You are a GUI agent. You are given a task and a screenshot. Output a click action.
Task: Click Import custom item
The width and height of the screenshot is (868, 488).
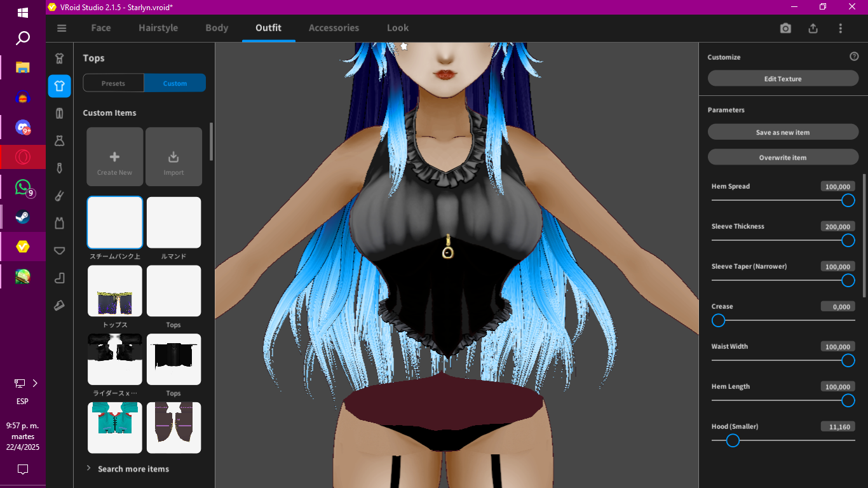pos(173,157)
